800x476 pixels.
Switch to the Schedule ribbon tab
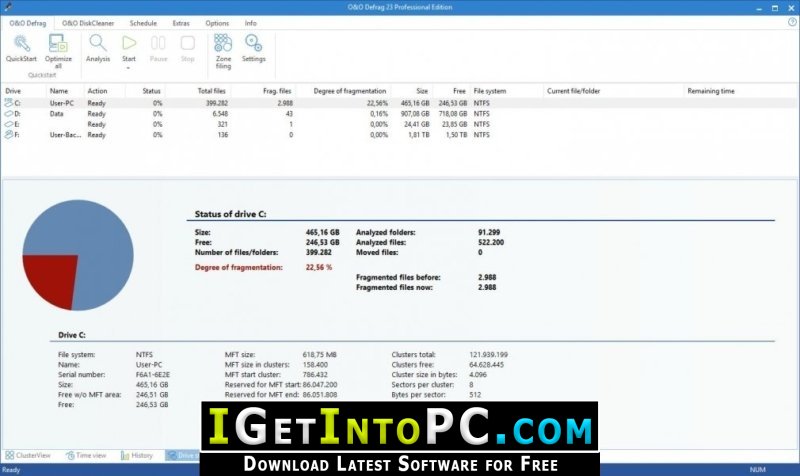[143, 23]
